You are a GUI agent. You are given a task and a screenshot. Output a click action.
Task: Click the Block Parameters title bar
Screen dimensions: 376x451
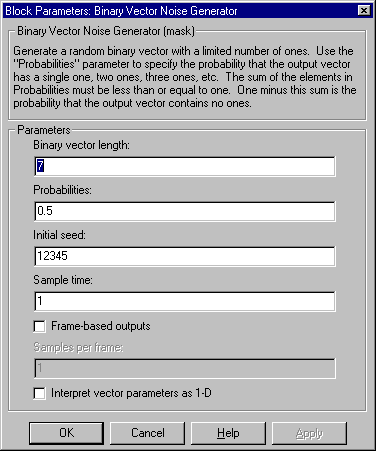click(180, 11)
